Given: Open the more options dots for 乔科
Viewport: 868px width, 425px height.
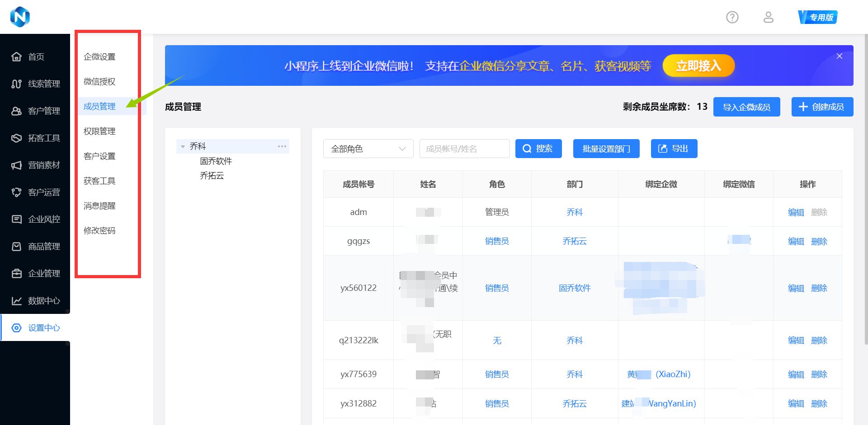Looking at the screenshot, I should click(282, 146).
